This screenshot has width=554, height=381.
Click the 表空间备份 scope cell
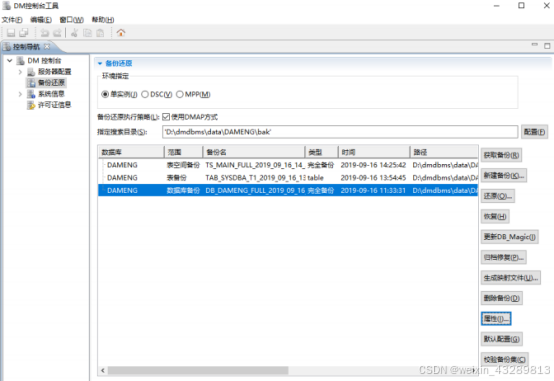(x=183, y=165)
